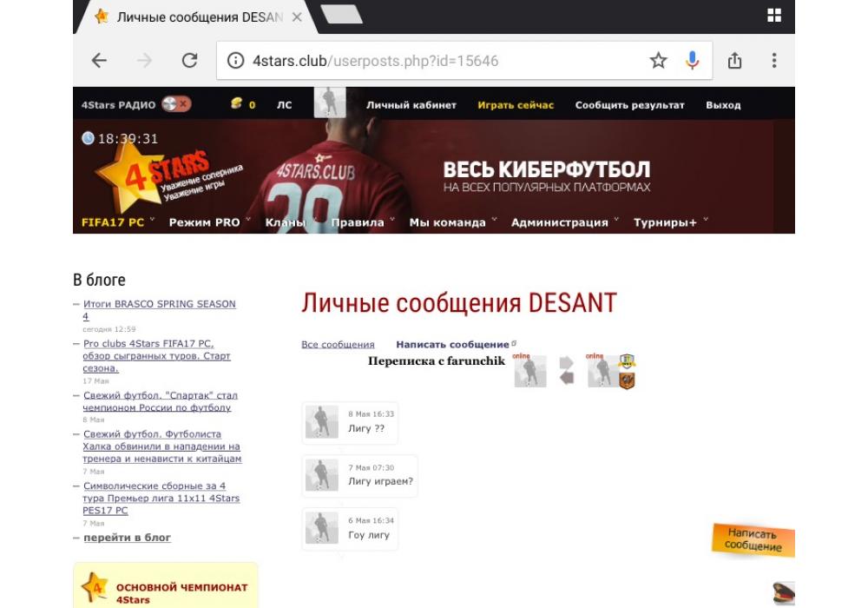The width and height of the screenshot is (868, 608).
Task: Go back with the browser back arrow
Action: click(99, 60)
